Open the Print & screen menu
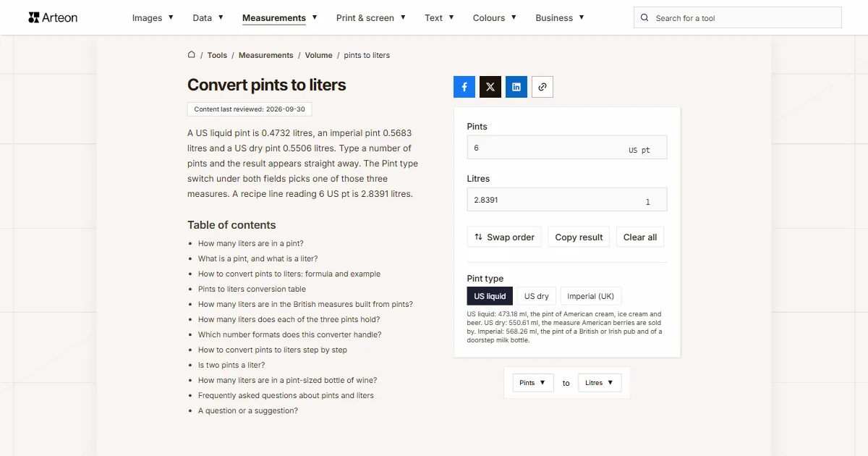Image resolution: width=868 pixels, height=456 pixels. 371,18
